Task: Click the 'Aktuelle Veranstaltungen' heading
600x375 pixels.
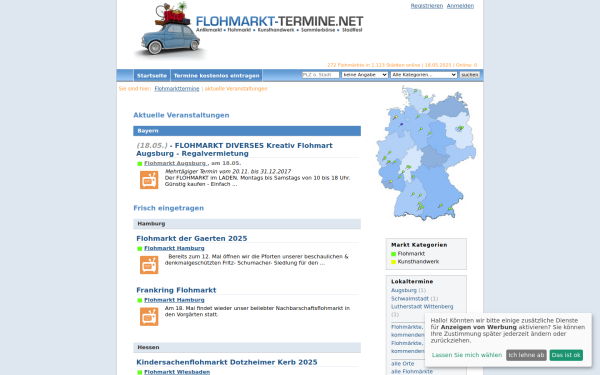Action: click(181, 115)
